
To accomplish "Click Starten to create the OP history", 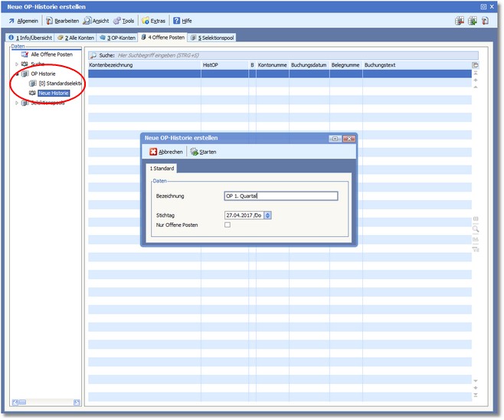I will pos(203,152).
